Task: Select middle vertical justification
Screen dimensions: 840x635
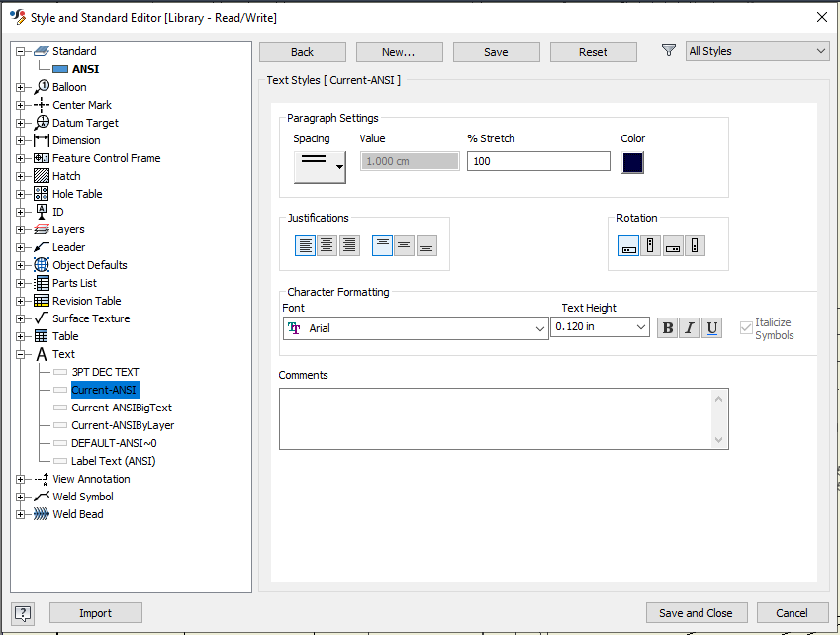Action: tap(404, 245)
